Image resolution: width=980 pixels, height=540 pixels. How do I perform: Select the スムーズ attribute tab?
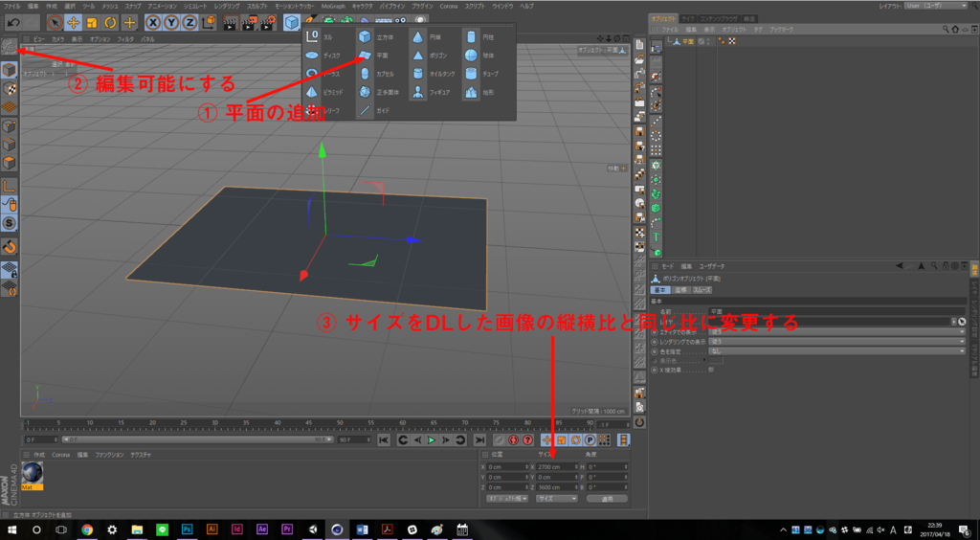click(702, 290)
